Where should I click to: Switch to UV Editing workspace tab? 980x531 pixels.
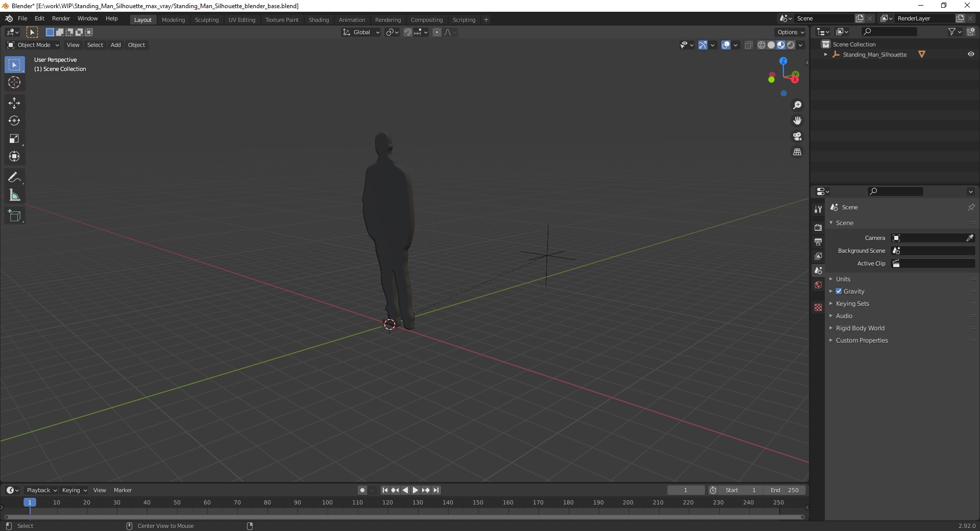(x=242, y=20)
